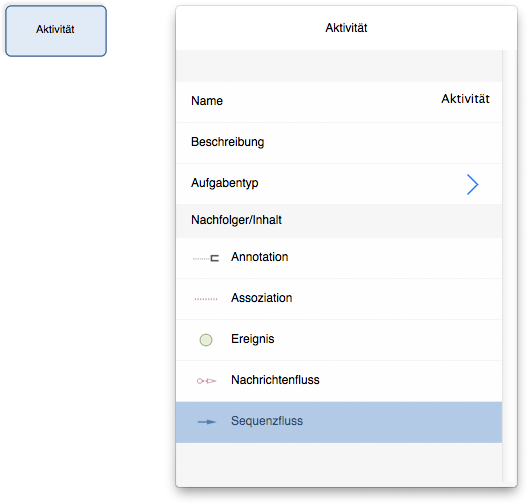Click the Sequenzfluss arrow icon
Screen dimensions: 528x504
(207, 422)
